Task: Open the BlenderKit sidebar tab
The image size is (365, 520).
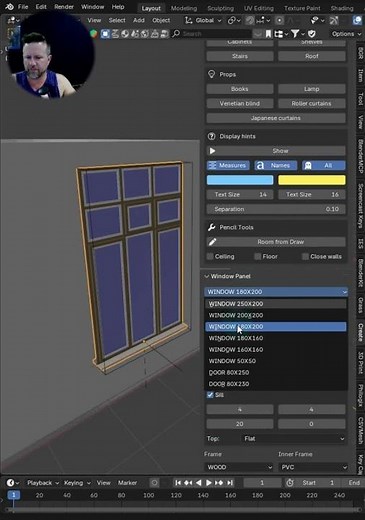Action: point(360,273)
